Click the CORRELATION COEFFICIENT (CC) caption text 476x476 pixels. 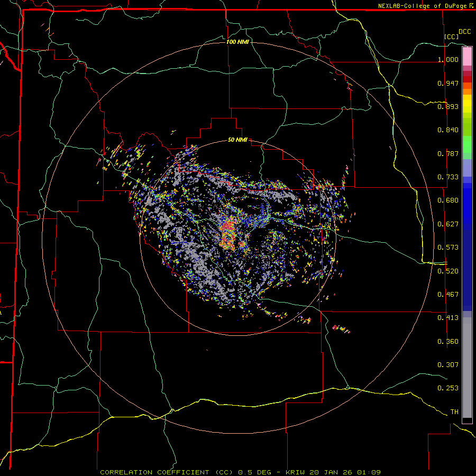coord(167,472)
